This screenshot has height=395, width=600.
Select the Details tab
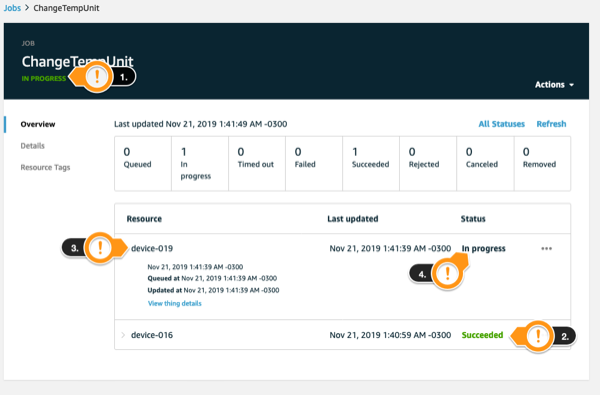click(x=33, y=146)
